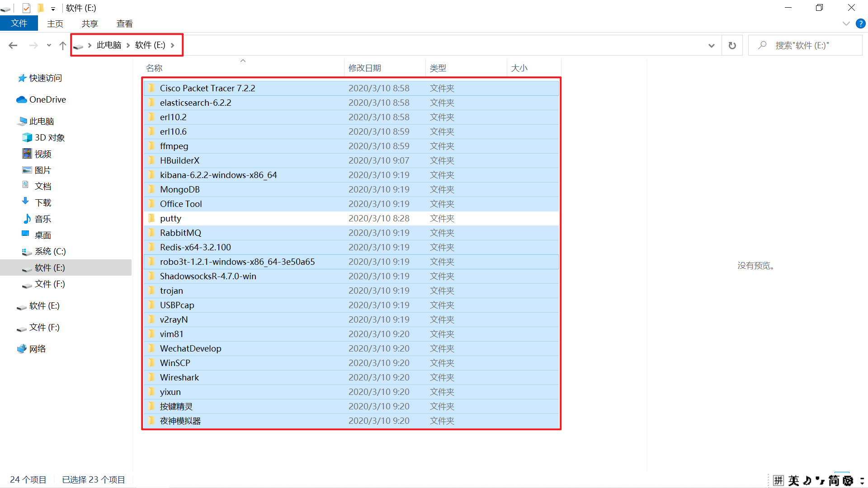Click the 系统 (C:) drive icon

tap(27, 252)
